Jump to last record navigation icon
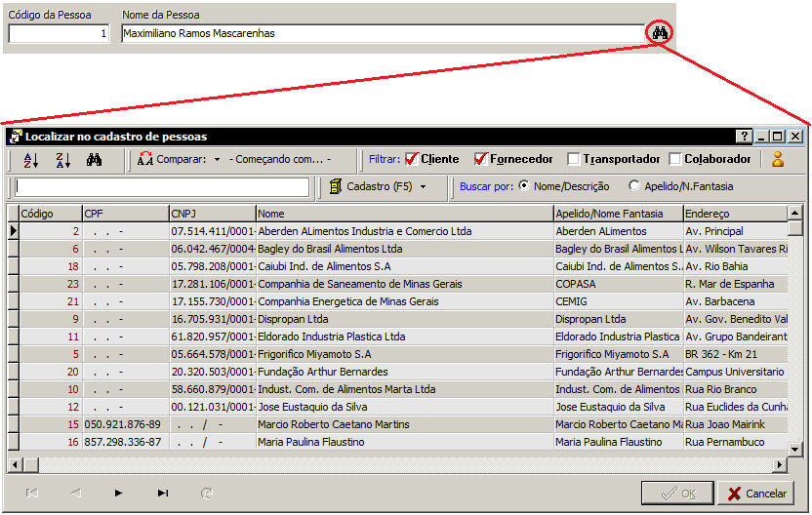 (x=162, y=494)
